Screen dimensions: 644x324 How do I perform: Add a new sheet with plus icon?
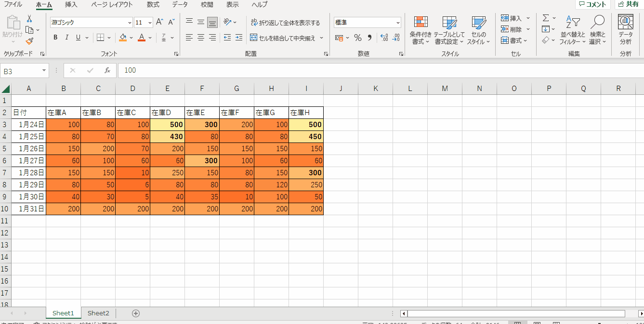coord(136,313)
